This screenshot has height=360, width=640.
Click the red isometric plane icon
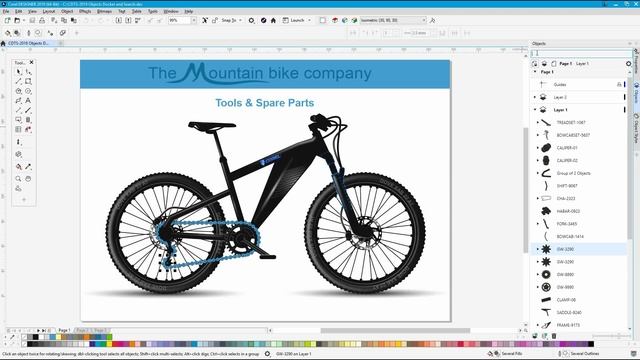tap(335, 20)
